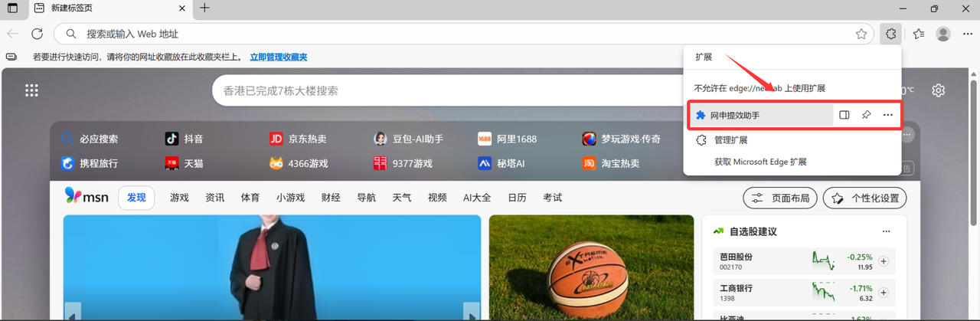Select the 游戏 feed tab
Viewport: 980px width, 321px height.
pos(179,198)
